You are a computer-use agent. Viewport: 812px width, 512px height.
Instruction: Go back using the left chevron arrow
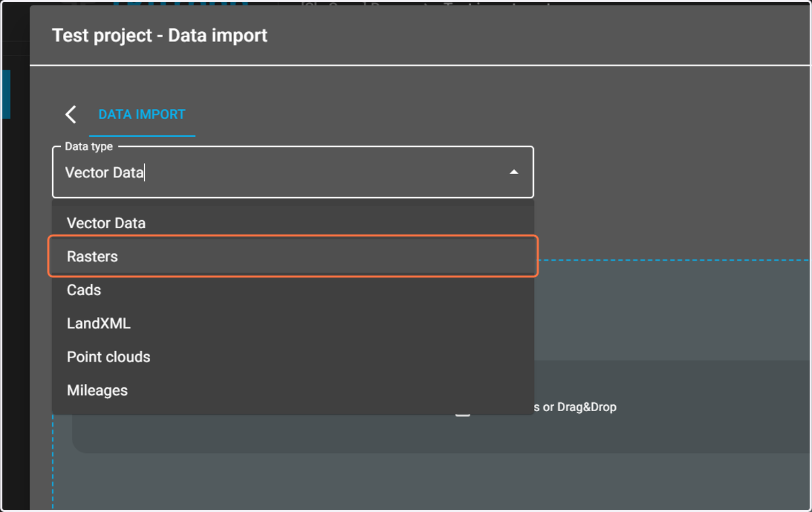coord(70,114)
